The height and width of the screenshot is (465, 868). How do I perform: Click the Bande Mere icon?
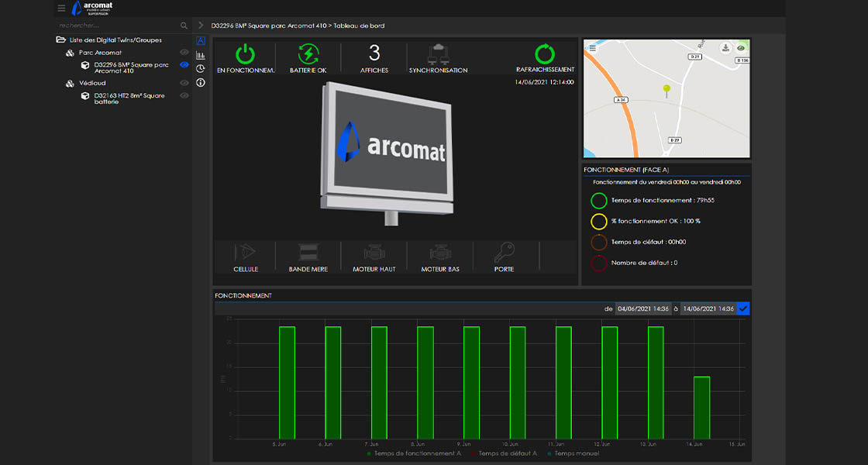(x=308, y=252)
